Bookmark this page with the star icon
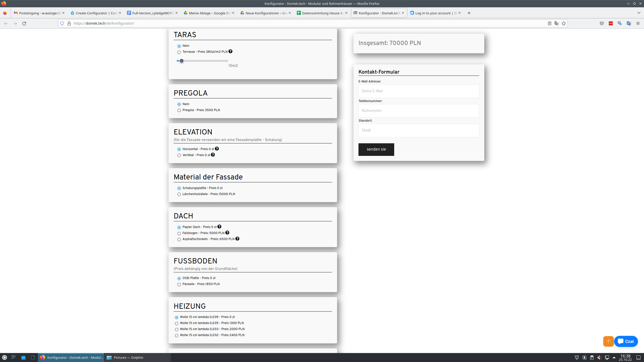Image resolution: width=644 pixels, height=362 pixels. coord(564,23)
